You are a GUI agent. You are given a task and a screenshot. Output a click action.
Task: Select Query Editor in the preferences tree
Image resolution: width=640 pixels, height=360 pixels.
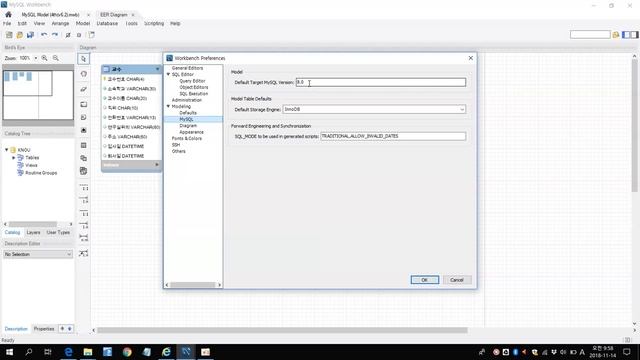pos(192,81)
